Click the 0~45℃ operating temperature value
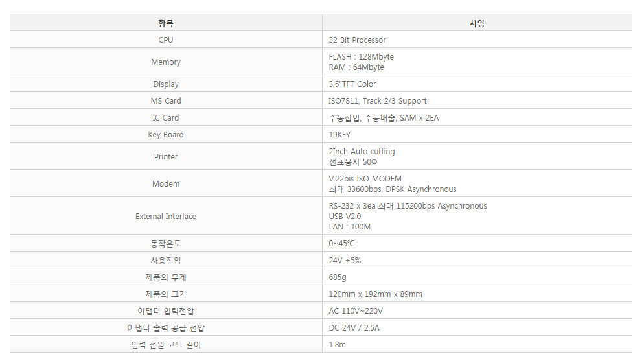This screenshot has height=363, width=644. [341, 243]
